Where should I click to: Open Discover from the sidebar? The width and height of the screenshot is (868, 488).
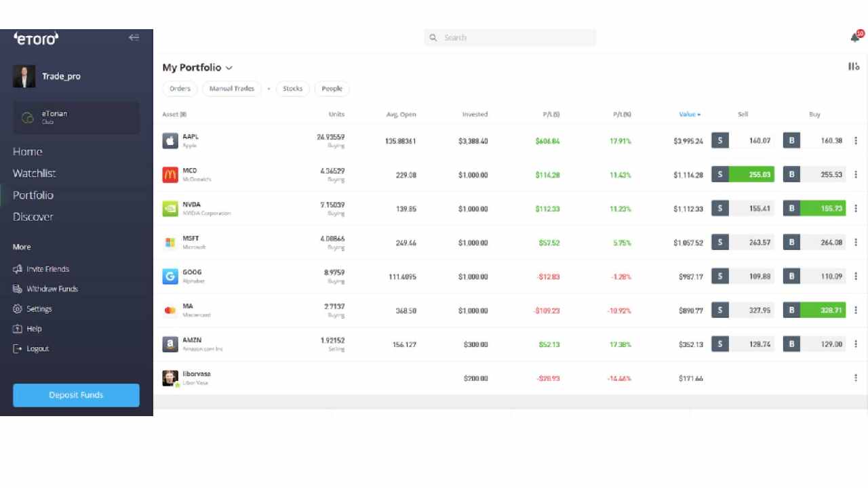(33, 217)
